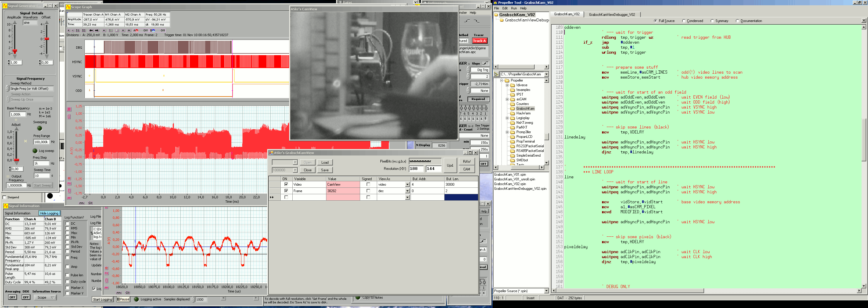Click the Offset slider red handle

pos(47,39)
